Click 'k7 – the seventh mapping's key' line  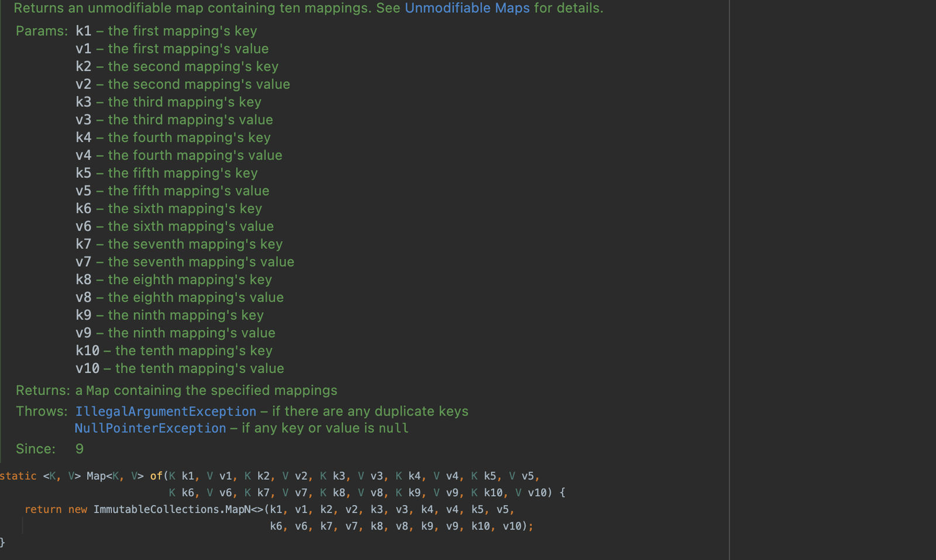[x=179, y=244]
